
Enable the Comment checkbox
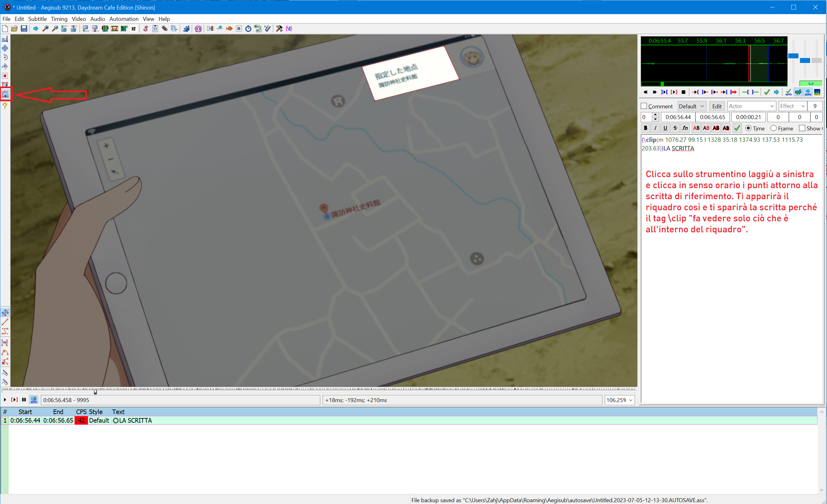click(644, 106)
